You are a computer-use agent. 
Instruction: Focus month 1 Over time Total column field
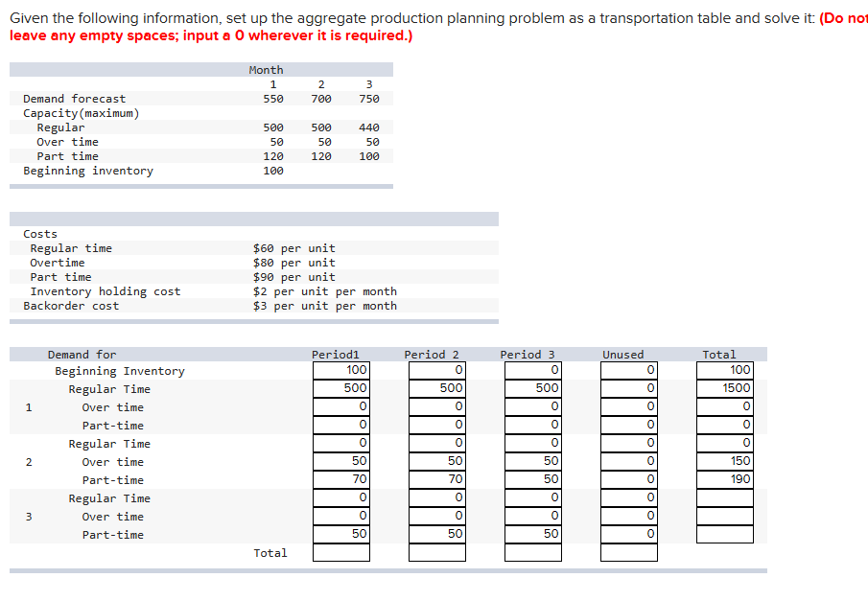click(x=725, y=406)
